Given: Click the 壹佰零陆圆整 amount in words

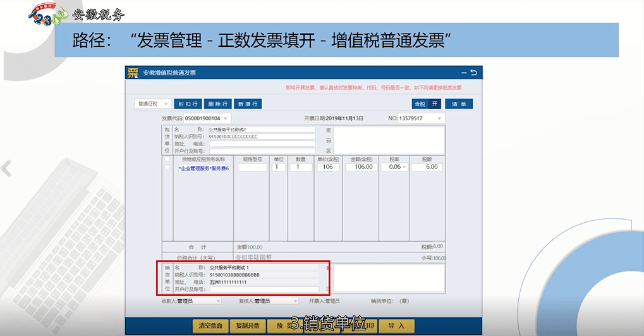Looking at the screenshot, I should coord(253,258).
